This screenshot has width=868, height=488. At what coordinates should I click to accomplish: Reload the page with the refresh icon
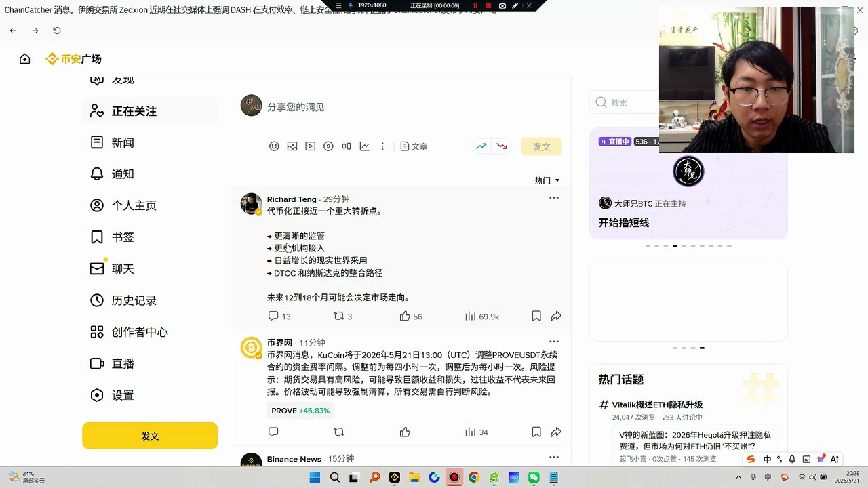(x=57, y=30)
